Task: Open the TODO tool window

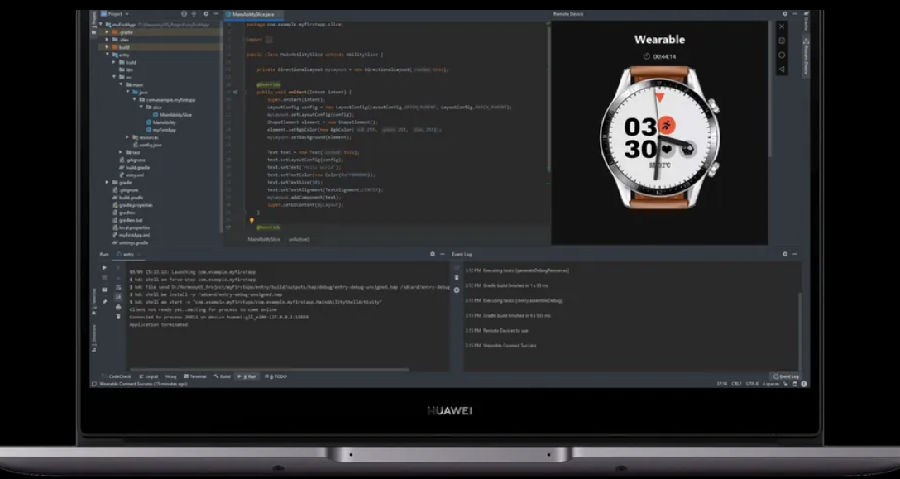Action: pyautogui.click(x=276, y=376)
